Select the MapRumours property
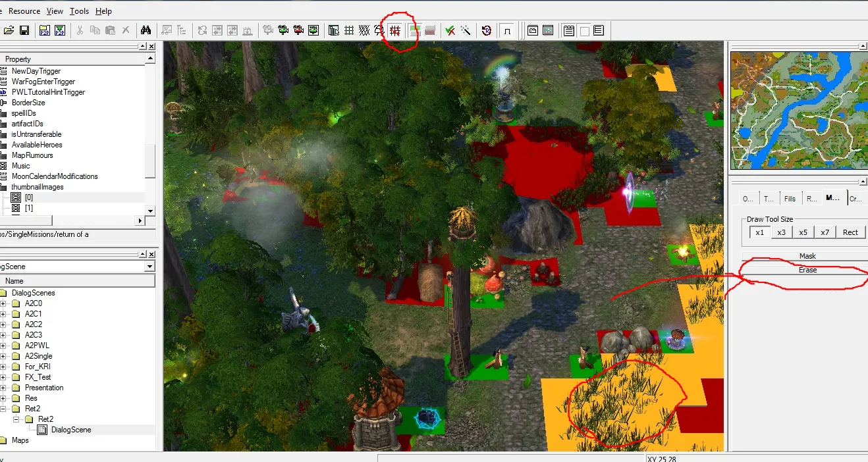This screenshot has width=868, height=462. pyautogui.click(x=32, y=155)
